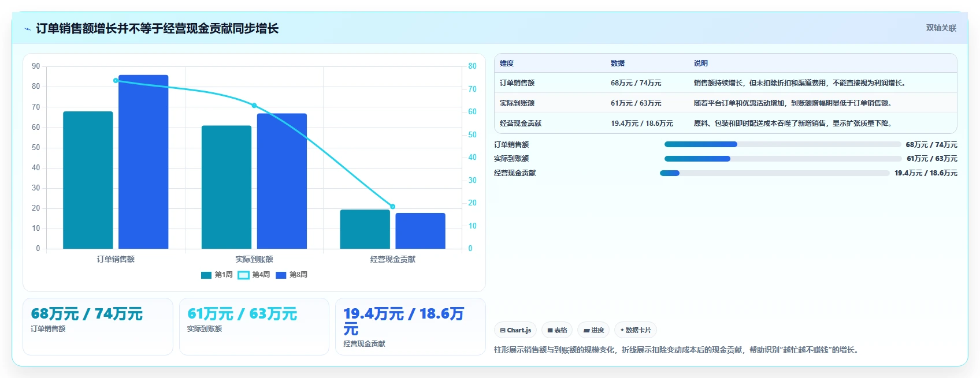
Task: Click the 19.4万元 / 18.6万元 value beside progress bar
Action: pos(926,173)
